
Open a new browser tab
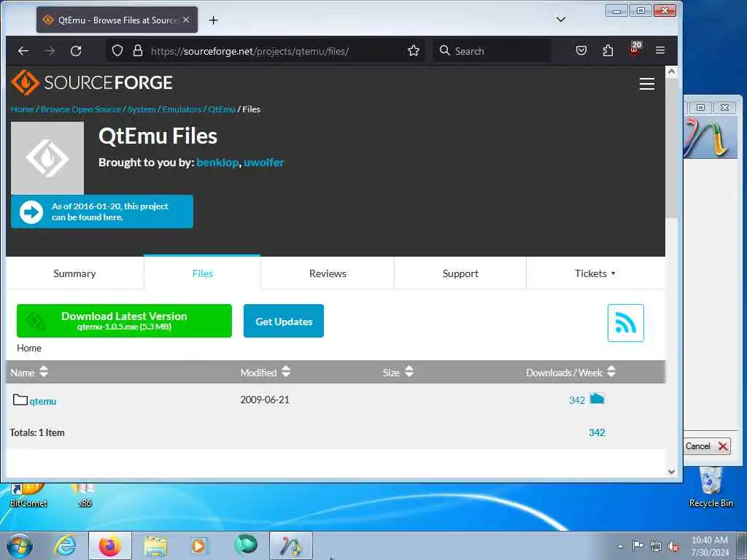tap(214, 20)
